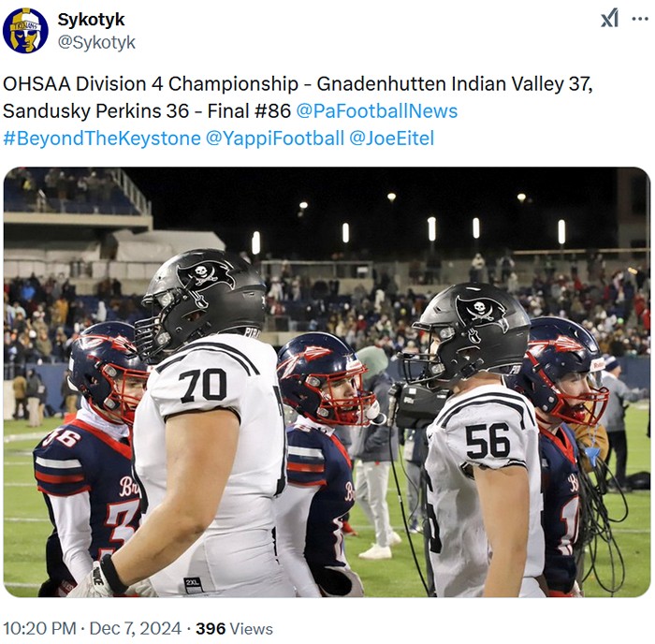
Task: Click player number 56 in the photo
Action: [x=488, y=441]
